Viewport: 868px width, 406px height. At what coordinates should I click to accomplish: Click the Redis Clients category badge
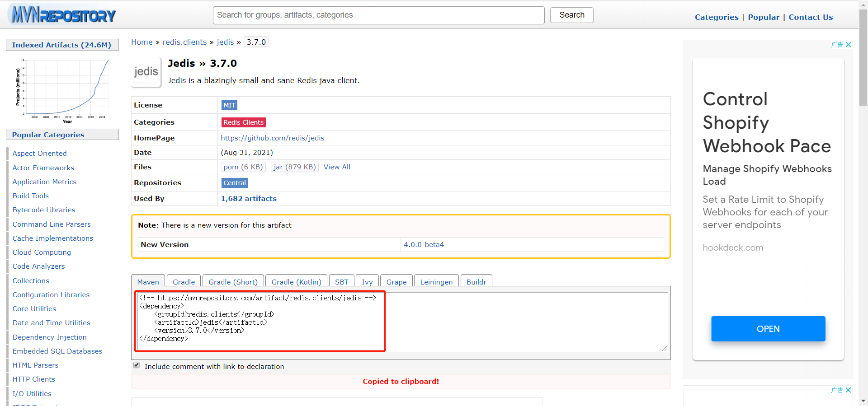point(243,122)
